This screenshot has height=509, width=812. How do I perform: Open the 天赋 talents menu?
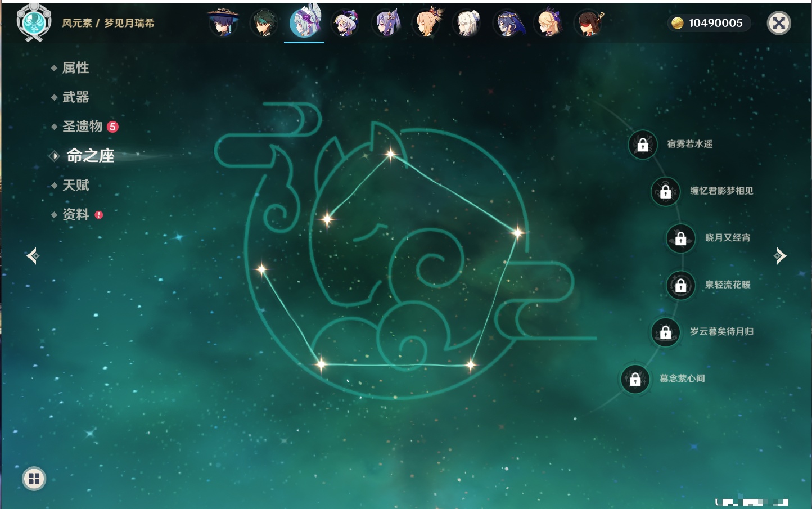click(x=75, y=185)
